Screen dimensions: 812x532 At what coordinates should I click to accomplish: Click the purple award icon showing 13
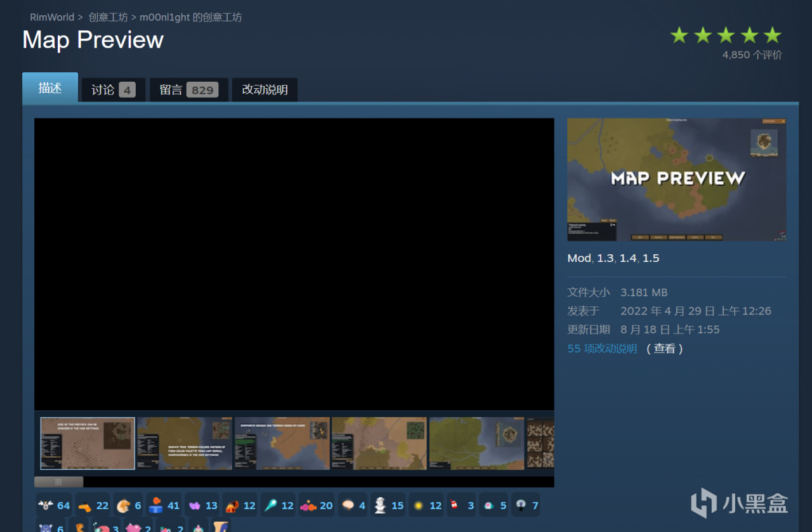tap(202, 505)
